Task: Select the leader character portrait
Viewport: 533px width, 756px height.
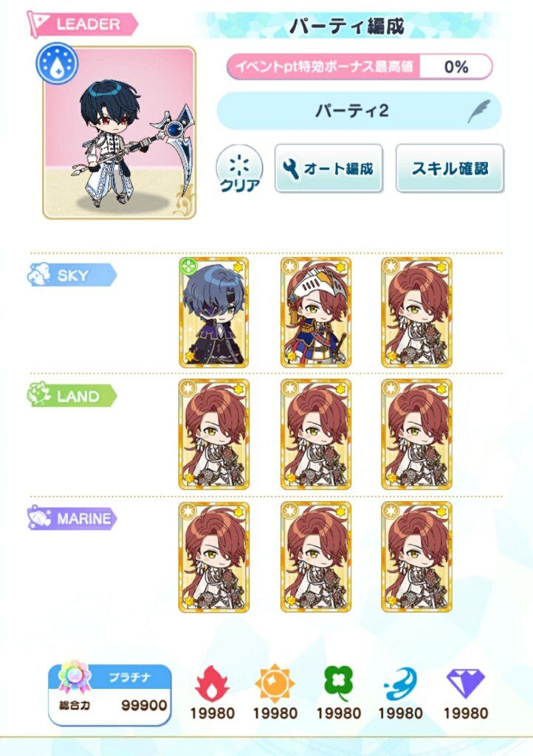Action: coord(119,133)
